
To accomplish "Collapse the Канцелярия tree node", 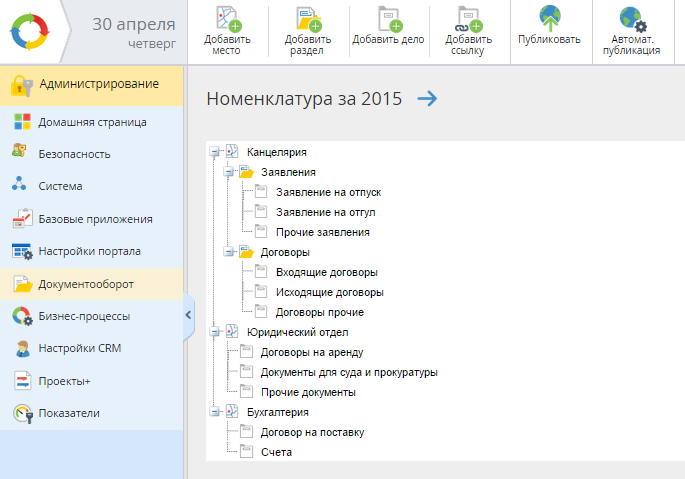I will coord(214,152).
